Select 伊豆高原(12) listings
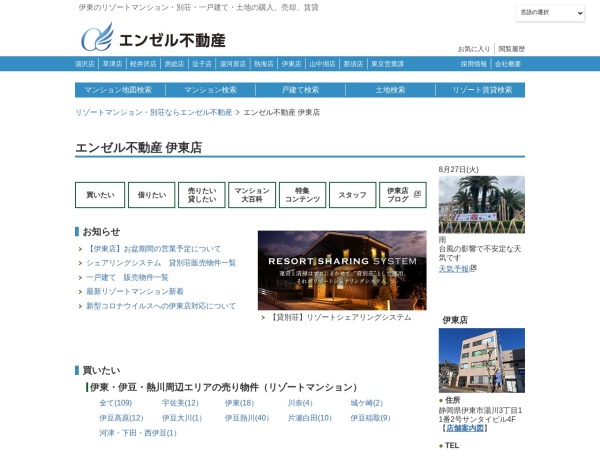Viewport: 600px width, 450px height. click(x=121, y=418)
